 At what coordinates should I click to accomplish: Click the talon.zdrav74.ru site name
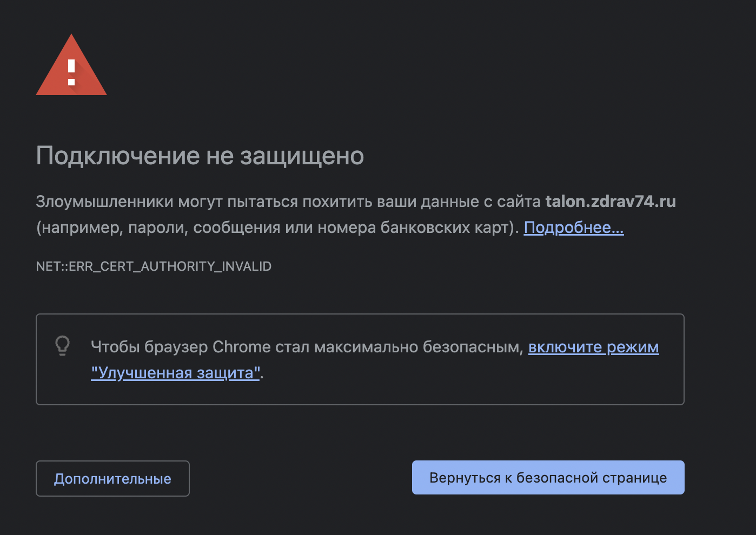[611, 202]
